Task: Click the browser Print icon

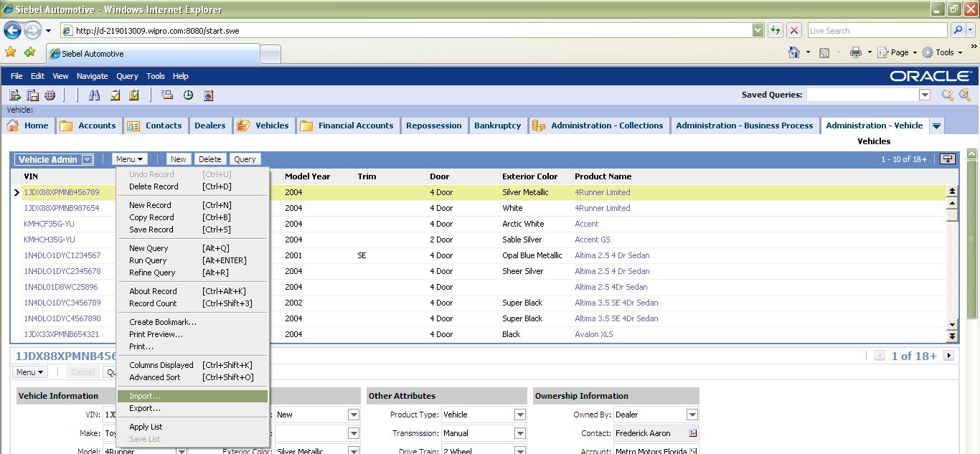Action: point(855,52)
